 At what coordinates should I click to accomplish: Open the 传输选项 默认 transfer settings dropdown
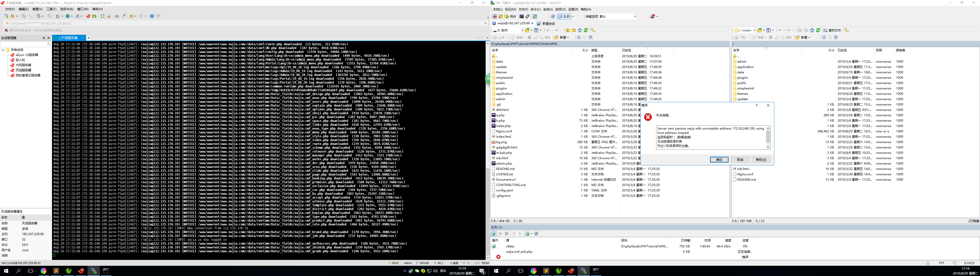(x=635, y=16)
